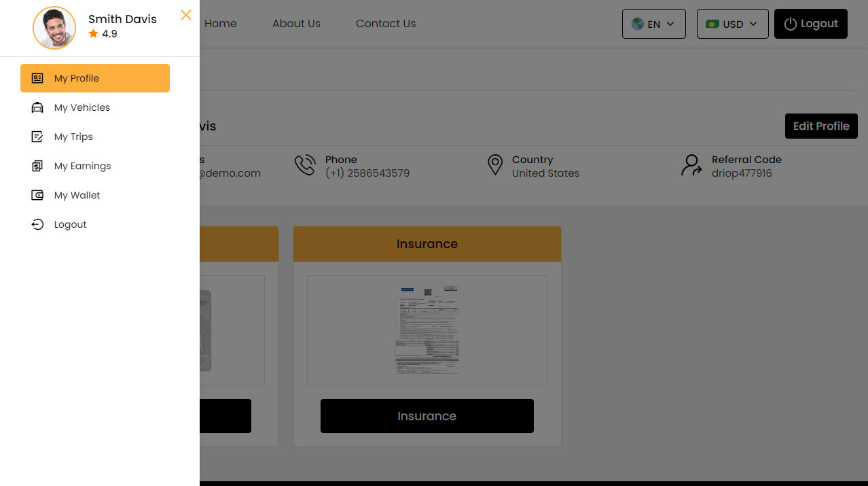View the Insurance document thumbnail
The image size is (868, 486).
coord(427,330)
